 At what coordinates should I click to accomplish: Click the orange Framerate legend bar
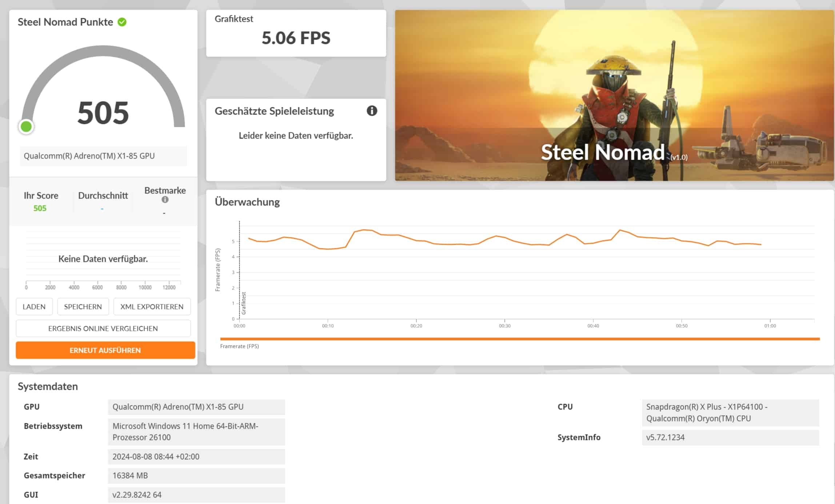pos(519,339)
